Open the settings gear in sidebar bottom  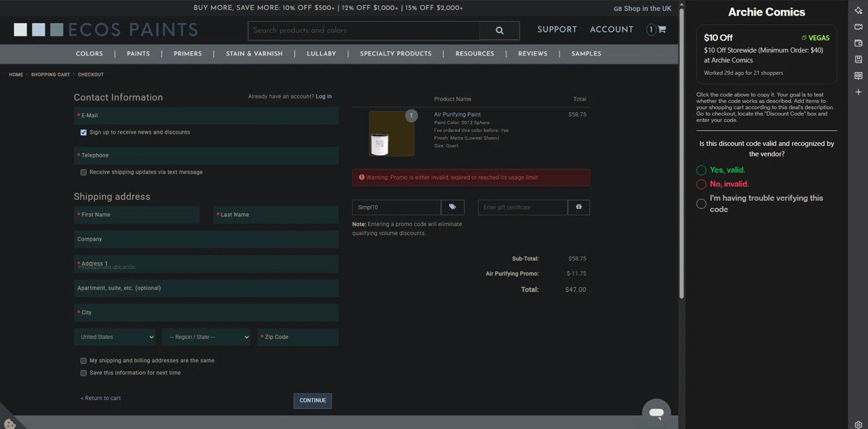[858, 424]
